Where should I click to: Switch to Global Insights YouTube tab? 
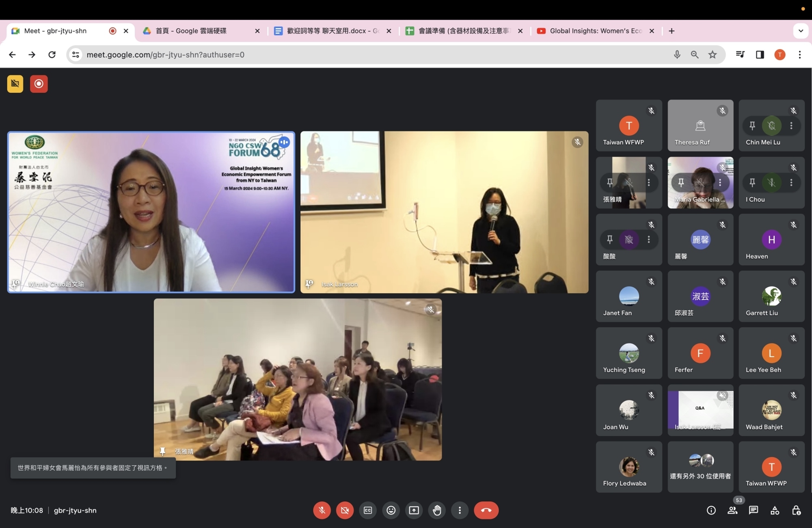pos(595,31)
